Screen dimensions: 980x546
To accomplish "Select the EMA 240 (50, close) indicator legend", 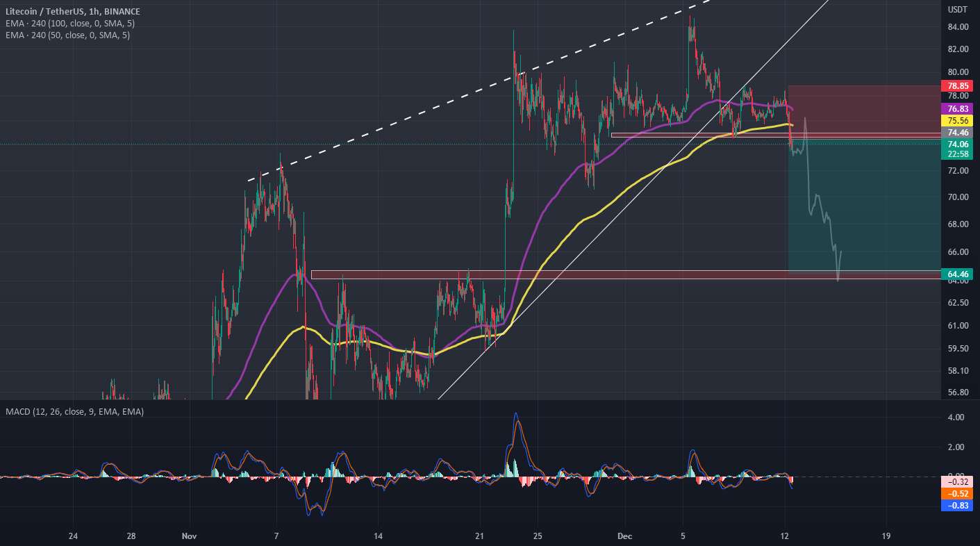I will 67,35.
